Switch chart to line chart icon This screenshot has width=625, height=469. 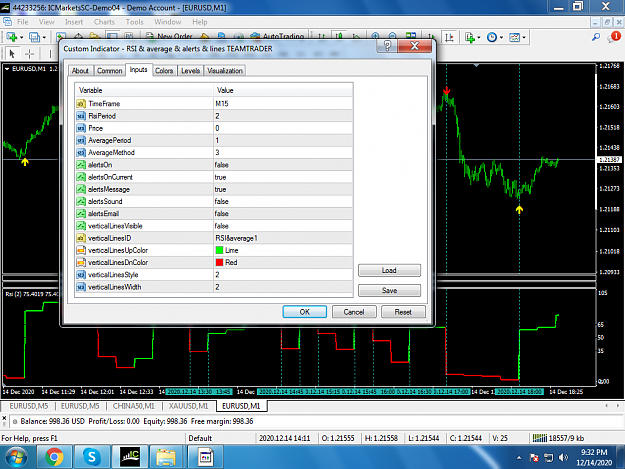356,37
